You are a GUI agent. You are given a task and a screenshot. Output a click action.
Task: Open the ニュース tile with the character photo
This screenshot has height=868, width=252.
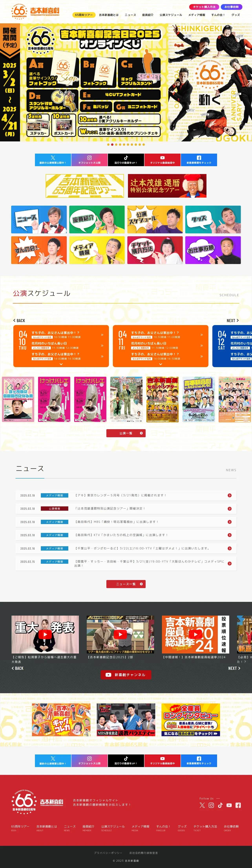pyautogui.click(x=39, y=219)
